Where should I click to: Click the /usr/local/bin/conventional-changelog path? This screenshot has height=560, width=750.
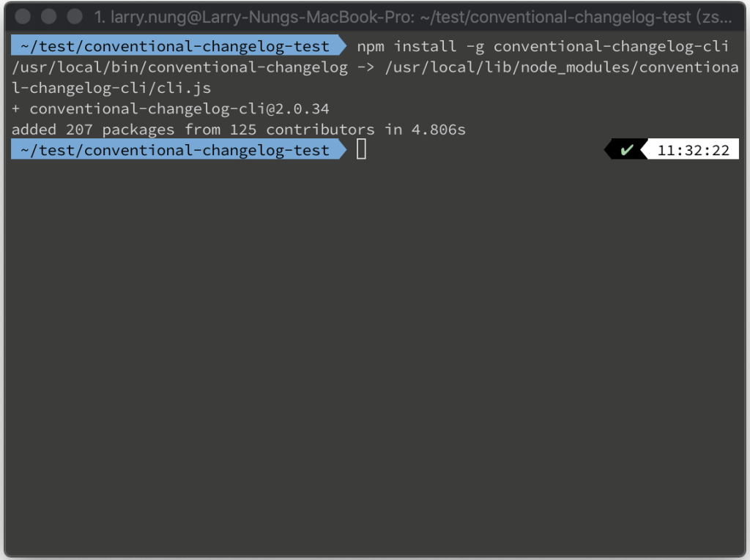click(180, 67)
